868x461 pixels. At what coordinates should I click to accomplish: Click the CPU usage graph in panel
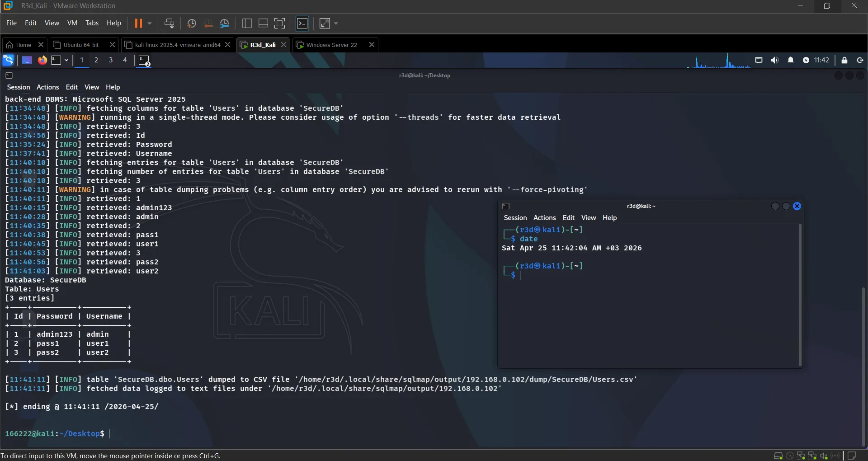[719, 61]
